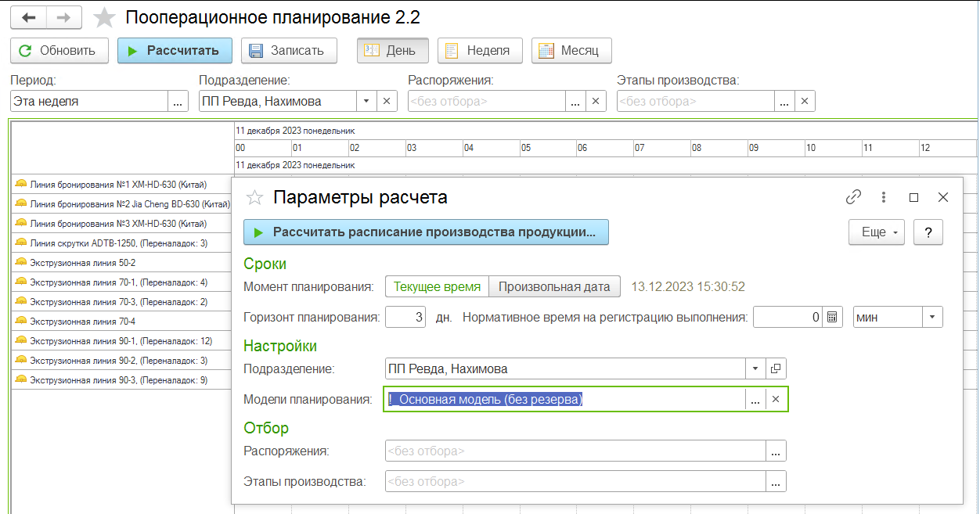Clear Этапы производства filter in main form

point(805,101)
